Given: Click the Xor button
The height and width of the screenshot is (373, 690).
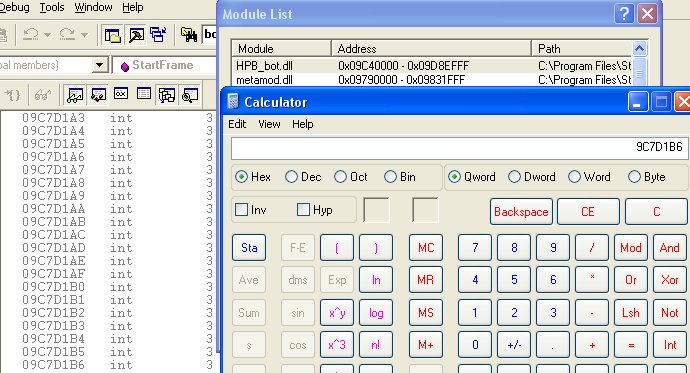Looking at the screenshot, I should 670,280.
